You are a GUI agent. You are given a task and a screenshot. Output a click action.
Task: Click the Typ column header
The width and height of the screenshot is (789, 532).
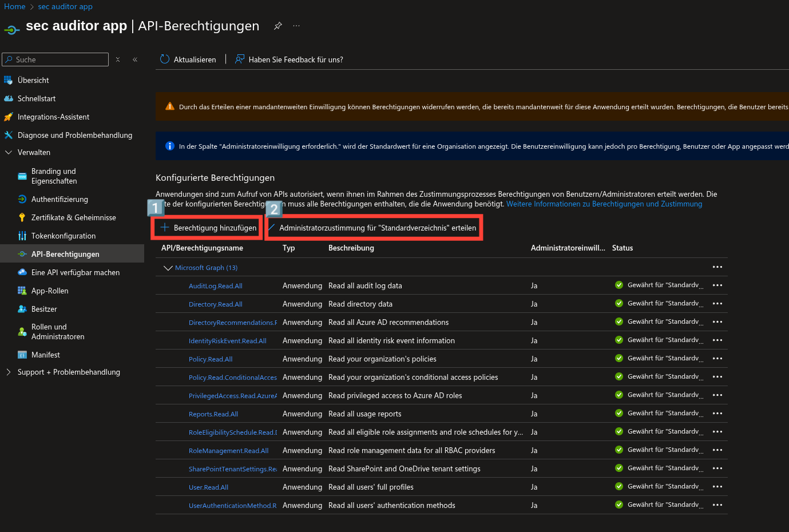tap(289, 248)
